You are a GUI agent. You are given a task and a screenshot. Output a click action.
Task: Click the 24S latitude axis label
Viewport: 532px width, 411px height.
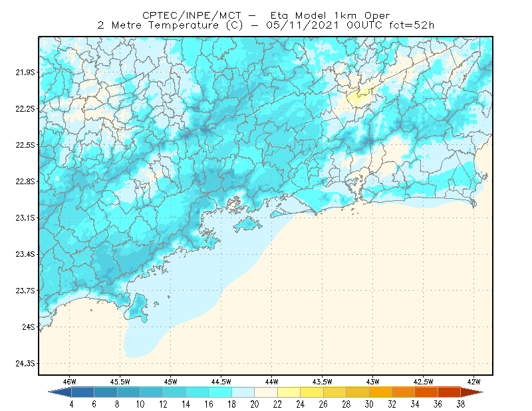tap(29, 327)
